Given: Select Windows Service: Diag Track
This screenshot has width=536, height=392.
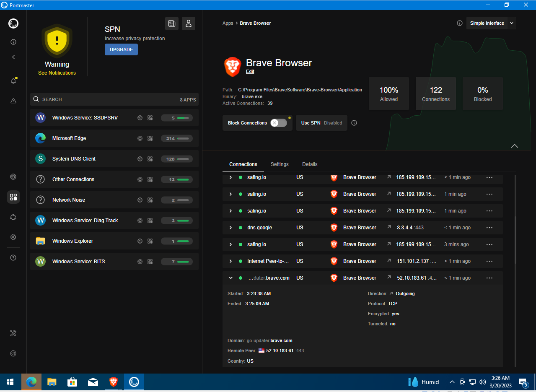Looking at the screenshot, I should pos(114,221).
